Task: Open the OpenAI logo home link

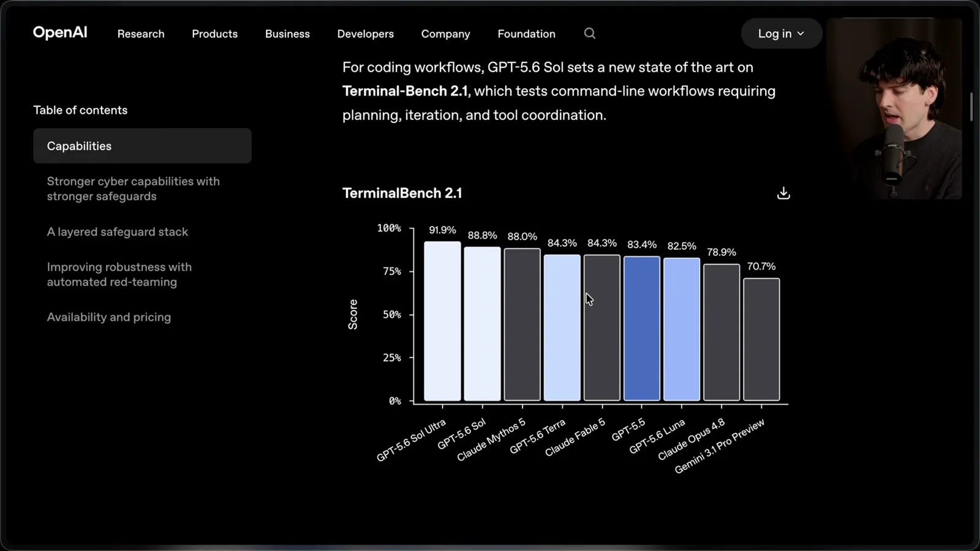Action: [60, 32]
